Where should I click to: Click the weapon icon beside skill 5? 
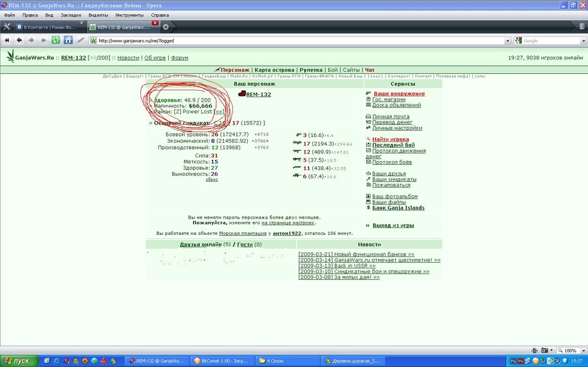coord(297,160)
